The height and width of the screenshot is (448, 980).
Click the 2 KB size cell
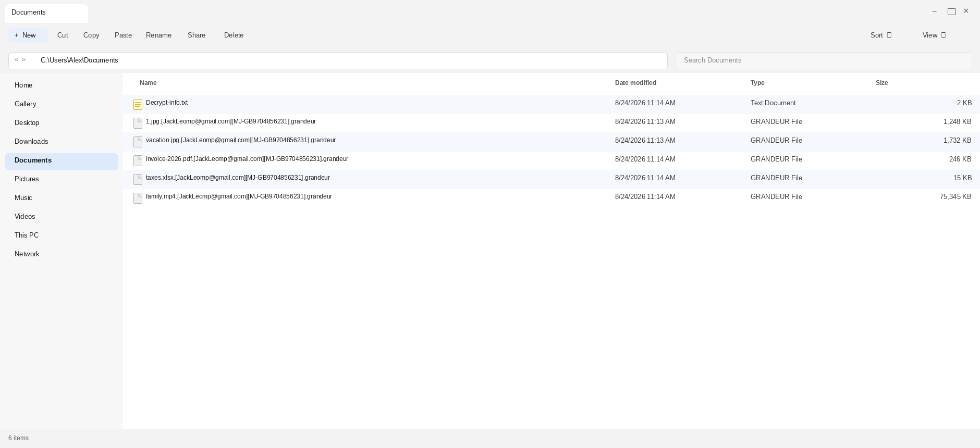point(964,103)
